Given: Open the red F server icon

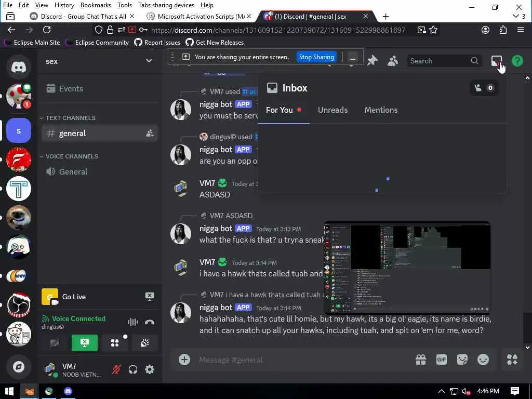Looking at the screenshot, I should [19, 159].
